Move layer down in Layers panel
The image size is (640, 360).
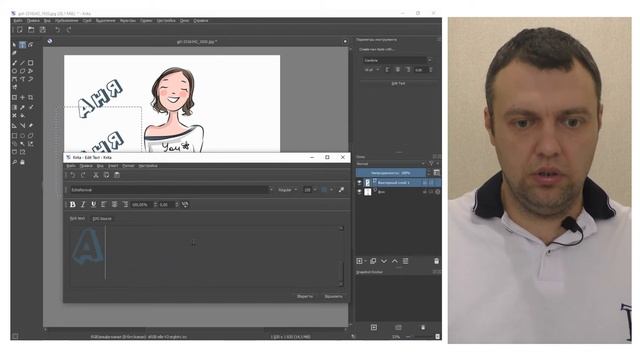pyautogui.click(x=384, y=261)
